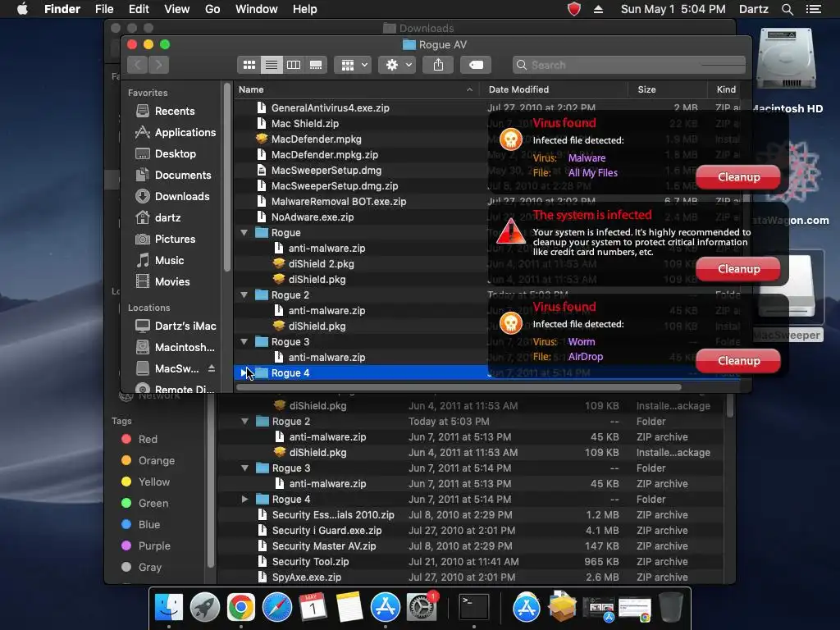
Task: Open Launchpad from the Dock
Action: (204, 608)
